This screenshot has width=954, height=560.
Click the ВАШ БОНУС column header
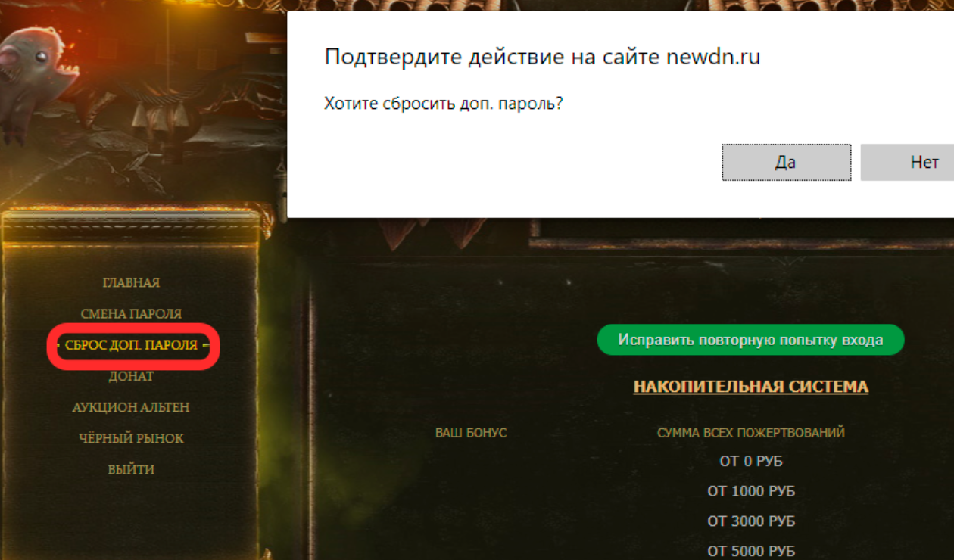point(471,433)
